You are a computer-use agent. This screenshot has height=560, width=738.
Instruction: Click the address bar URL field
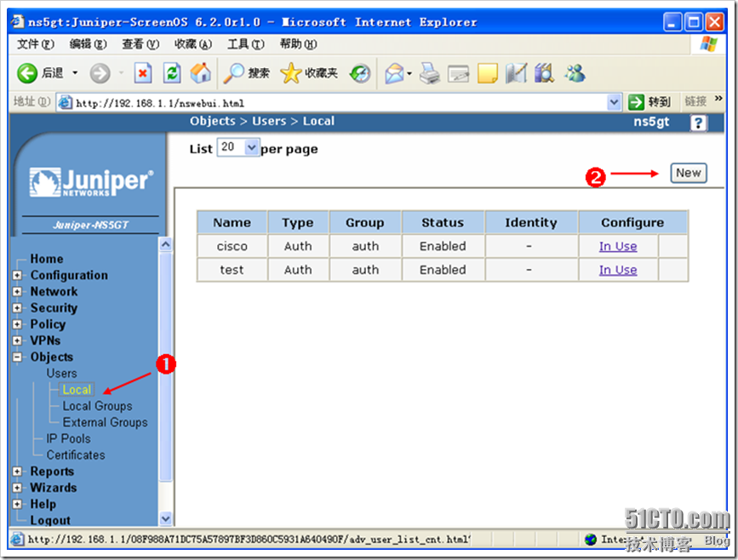pyautogui.click(x=340, y=103)
